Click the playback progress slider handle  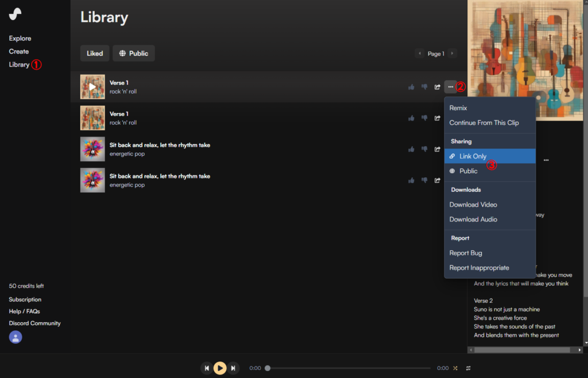[x=268, y=368]
